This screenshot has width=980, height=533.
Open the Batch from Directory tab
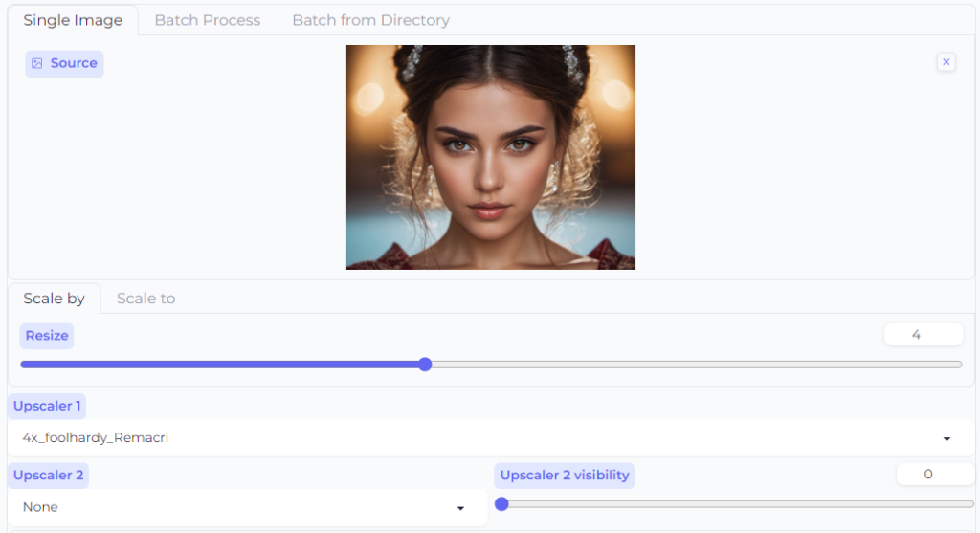(370, 20)
